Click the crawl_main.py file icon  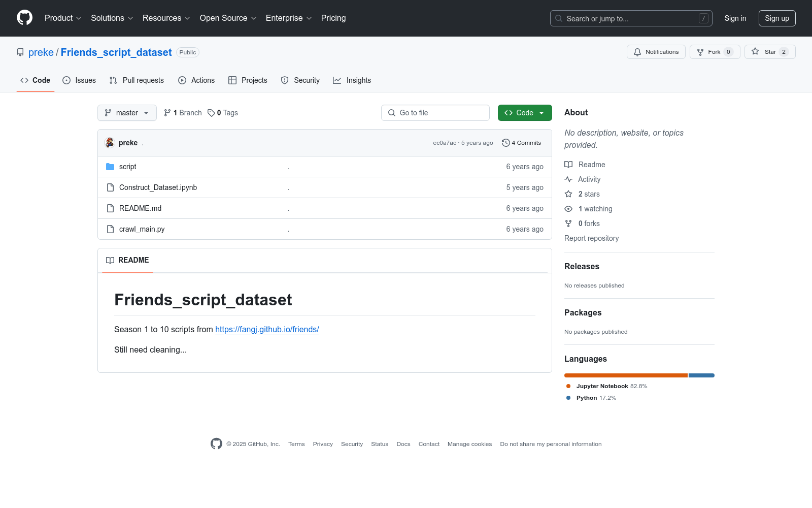pos(110,229)
